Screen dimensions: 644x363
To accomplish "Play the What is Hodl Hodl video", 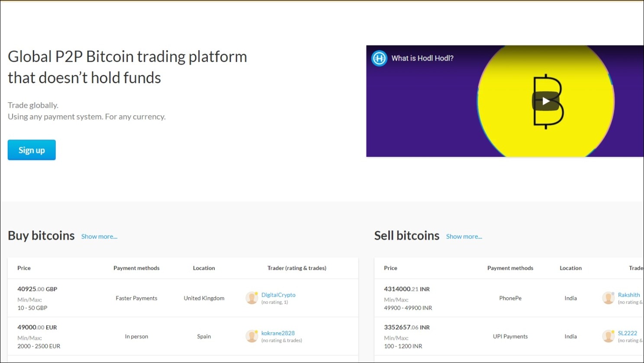I will (546, 101).
